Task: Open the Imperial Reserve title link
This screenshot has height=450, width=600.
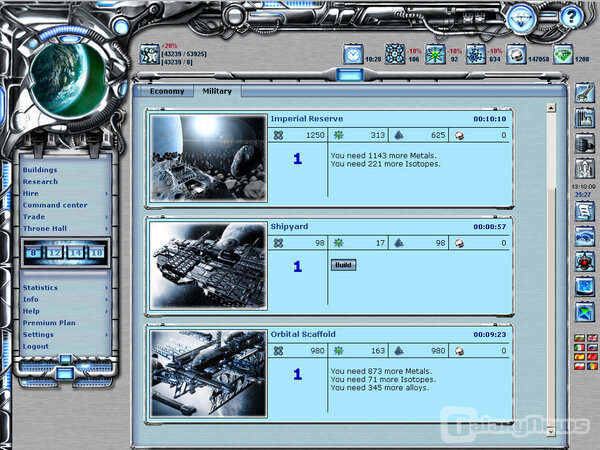Action: coord(307,119)
